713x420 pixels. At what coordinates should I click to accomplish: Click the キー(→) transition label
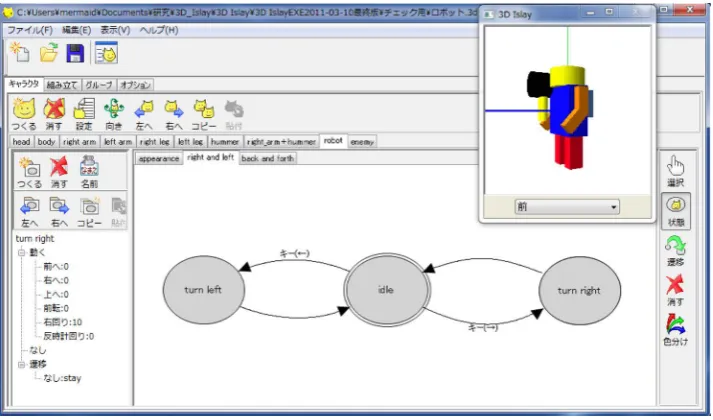click(x=483, y=327)
